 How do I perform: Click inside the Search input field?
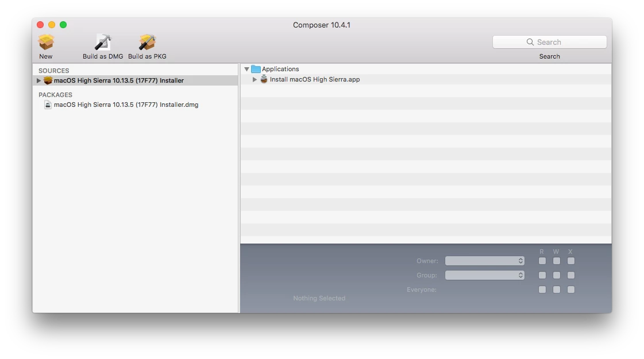(550, 42)
